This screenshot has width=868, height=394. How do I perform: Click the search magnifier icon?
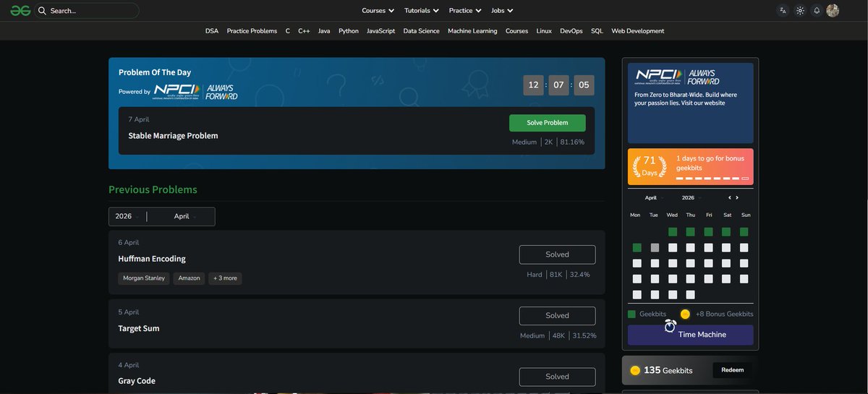(42, 11)
